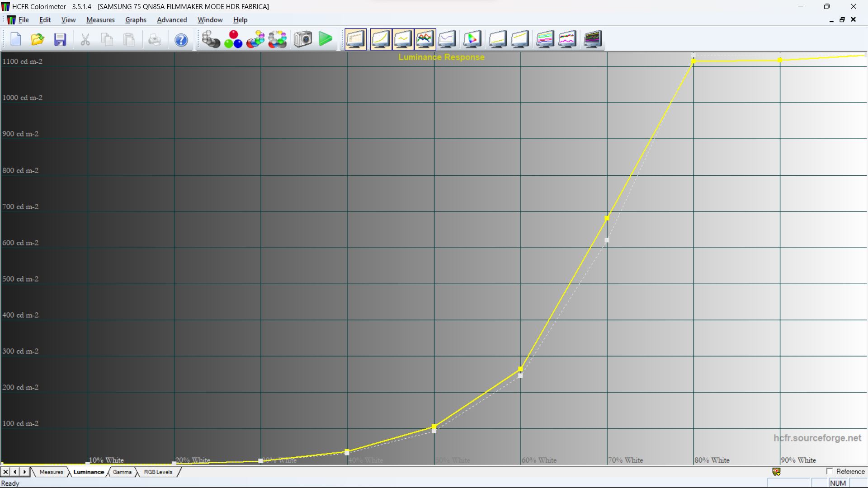Click the camera sensor icon
The width and height of the screenshot is (868, 488).
tap(303, 39)
